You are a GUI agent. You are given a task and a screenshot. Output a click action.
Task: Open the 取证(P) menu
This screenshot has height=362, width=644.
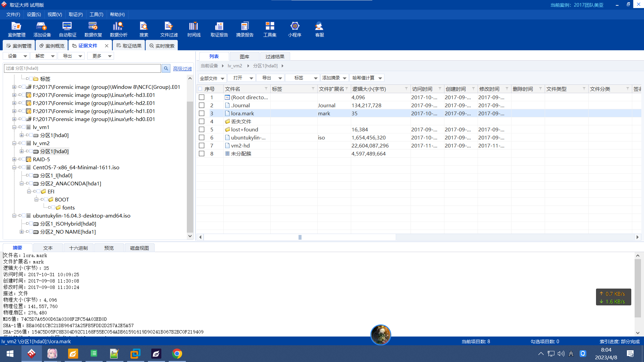[x=75, y=14]
